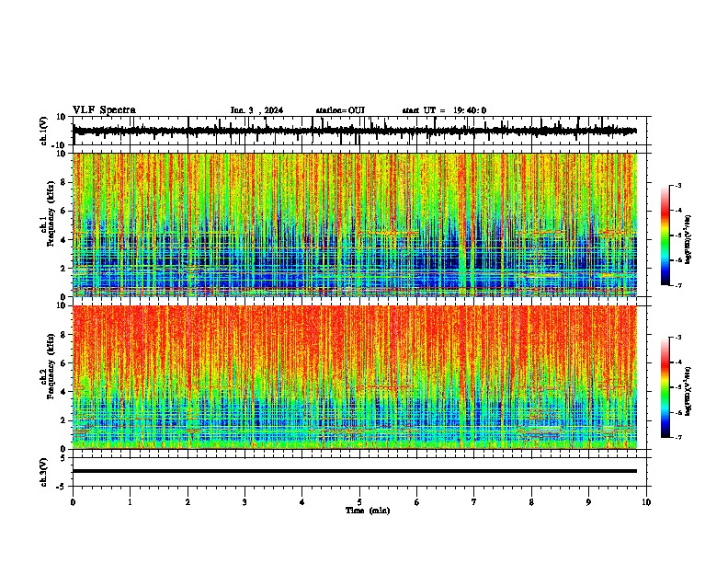
Task: Click the "VLF Spectra" plot title
Action: coord(104,110)
